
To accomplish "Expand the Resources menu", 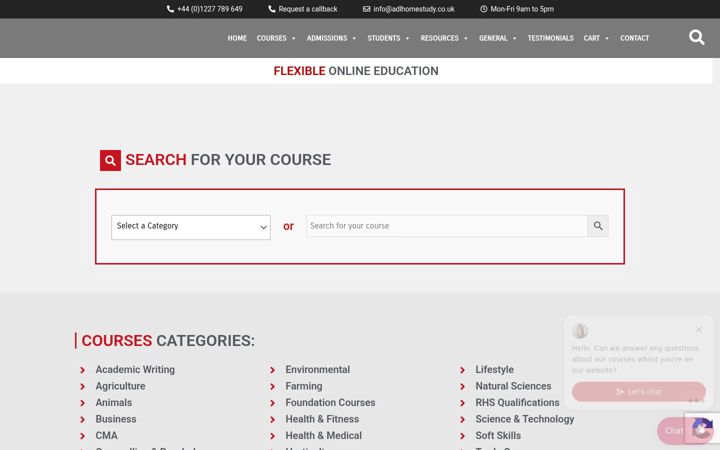I will point(444,38).
